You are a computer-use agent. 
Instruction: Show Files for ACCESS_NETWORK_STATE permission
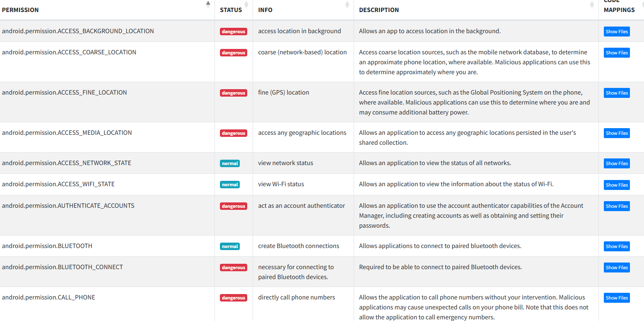(x=617, y=163)
